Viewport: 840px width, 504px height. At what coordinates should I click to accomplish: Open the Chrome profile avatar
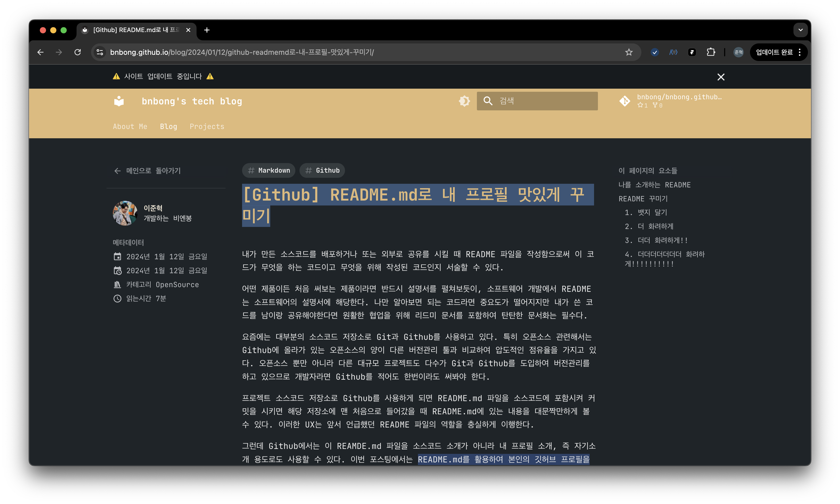pyautogui.click(x=738, y=52)
